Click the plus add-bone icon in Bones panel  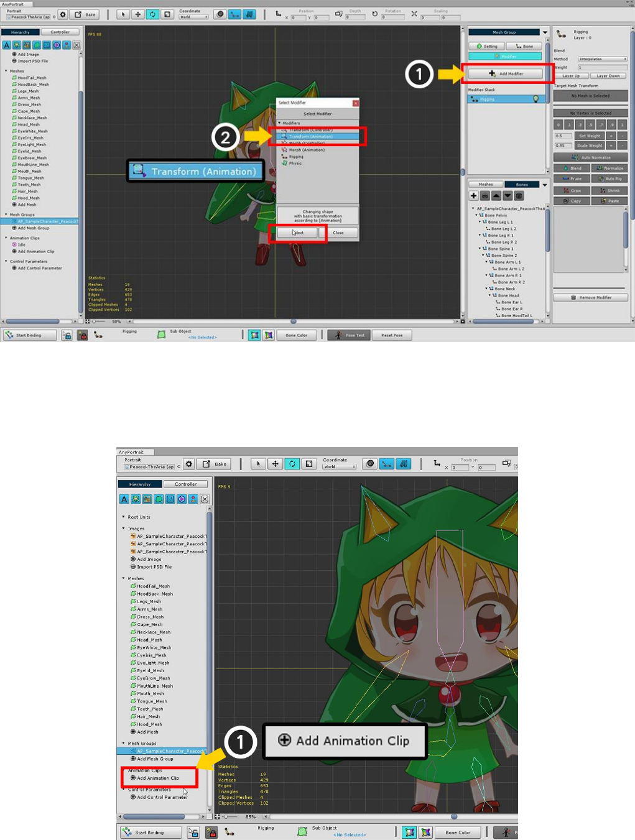[x=474, y=196]
